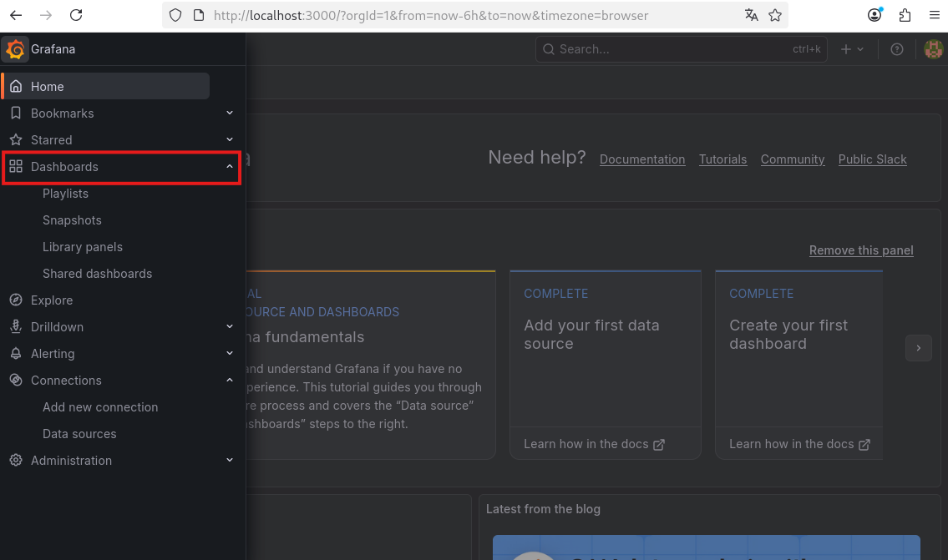Open the Explore menu item

52,300
